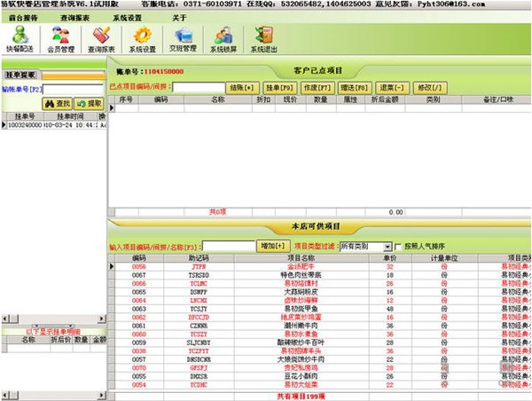532x401 pixels.
Task: Click the 结账[*] checkout button
Action: coord(242,88)
